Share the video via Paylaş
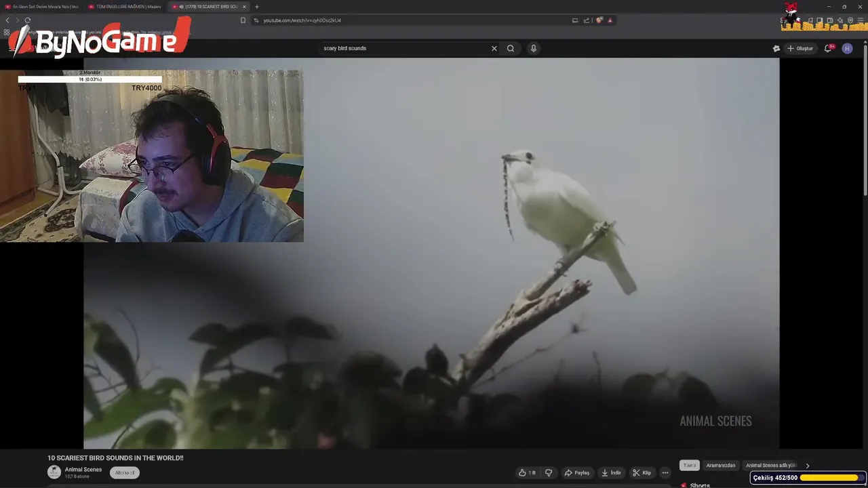Image resolution: width=868 pixels, height=488 pixels. point(577,472)
